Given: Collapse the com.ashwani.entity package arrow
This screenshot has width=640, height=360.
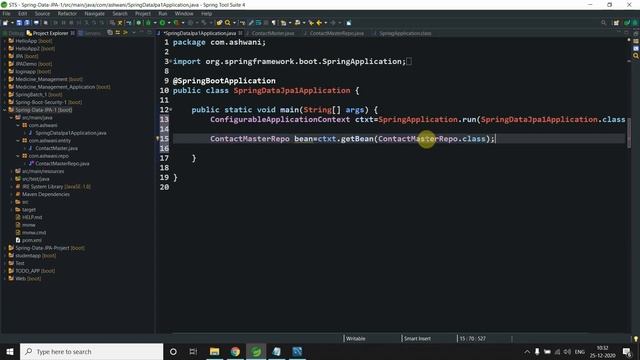Looking at the screenshot, I should [18, 140].
